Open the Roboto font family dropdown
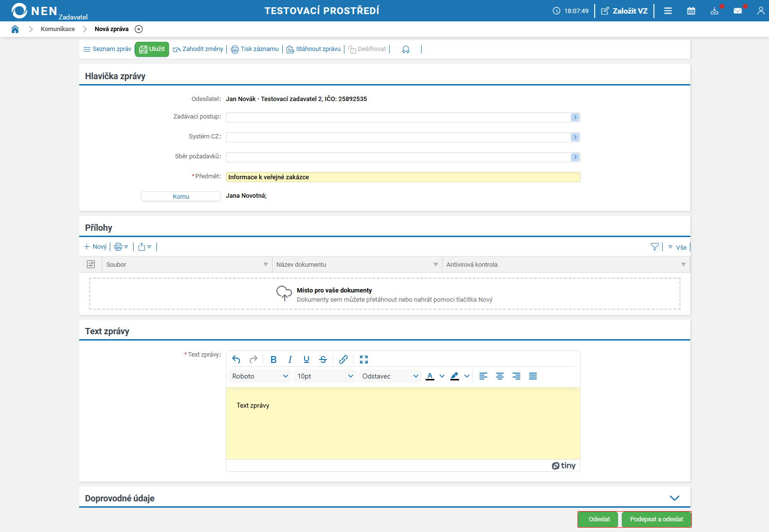Screen dimensions: 769x532 260,376
